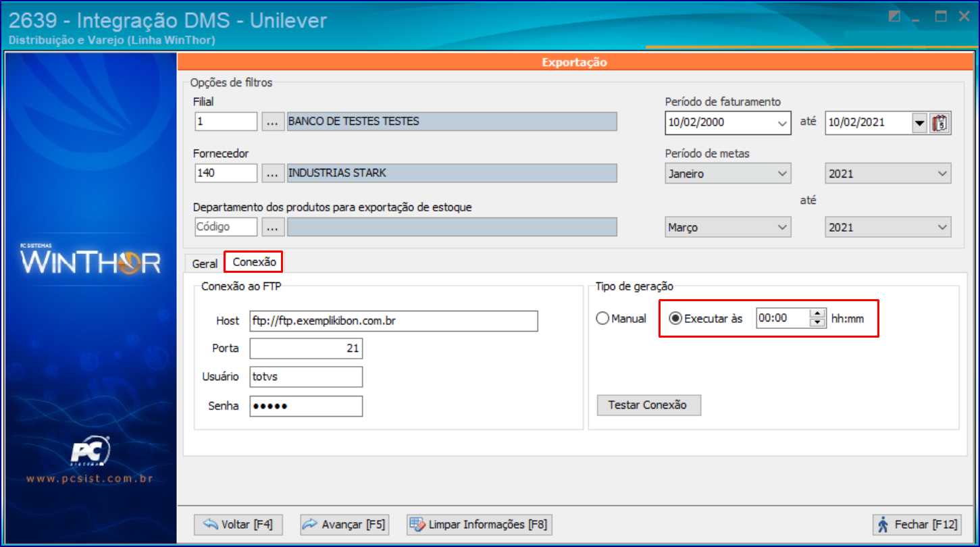Click the BANCO DE TESTES TESTES description box

(452, 122)
